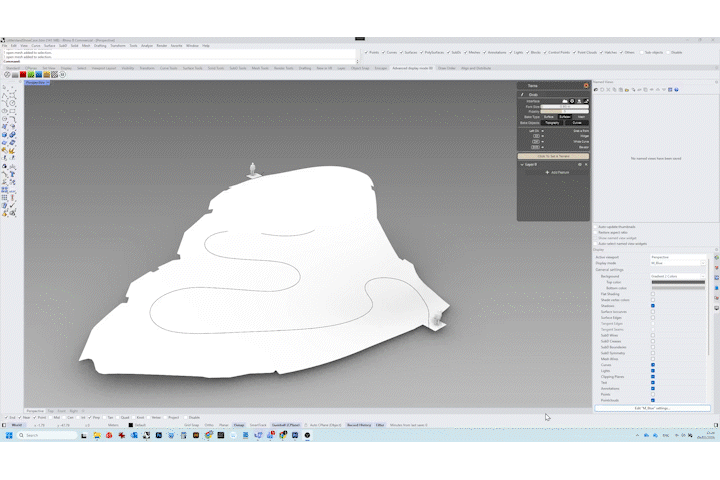Click the Font Size field in Terra
Image resolution: width=720 pixels, height=480 pixels.
[x=564, y=107]
